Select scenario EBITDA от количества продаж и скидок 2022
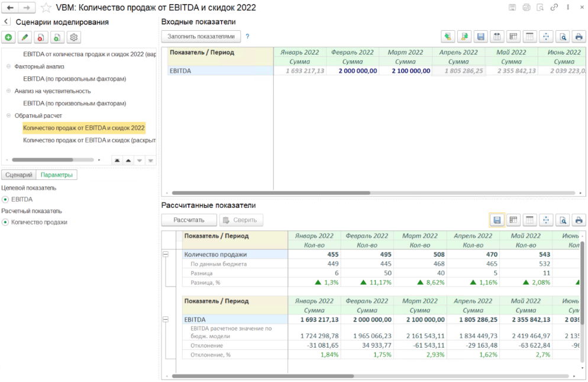This screenshot has height=382, width=588. 89,54
